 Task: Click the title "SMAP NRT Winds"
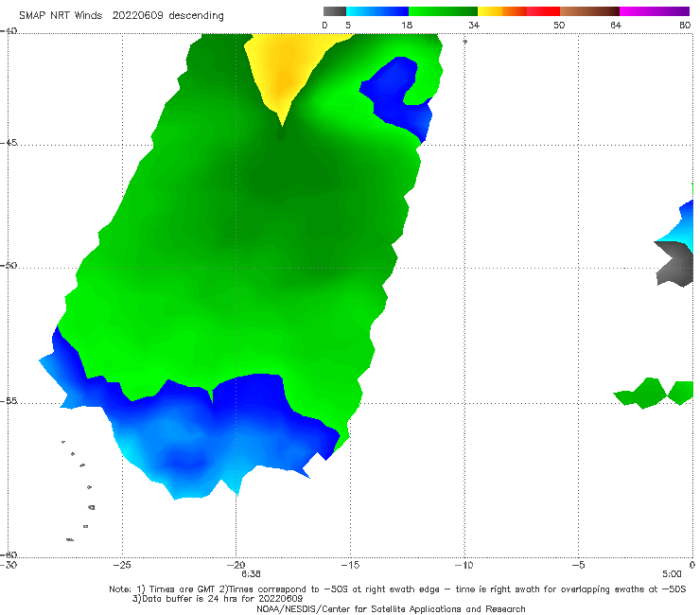(61, 15)
